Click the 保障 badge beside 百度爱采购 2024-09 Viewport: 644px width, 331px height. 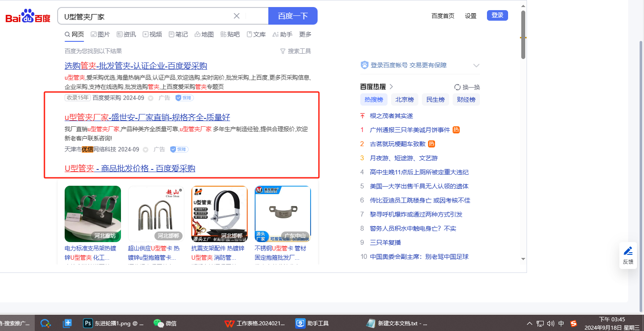coord(185,98)
